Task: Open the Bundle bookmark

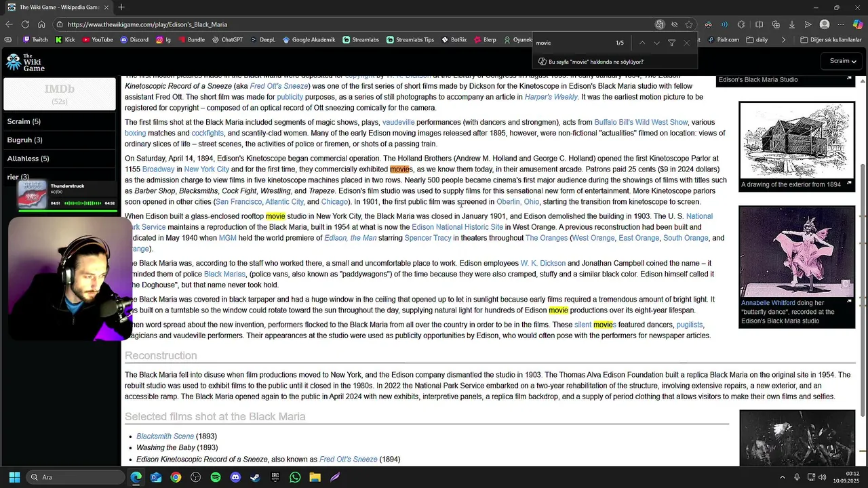Action: pyautogui.click(x=191, y=40)
